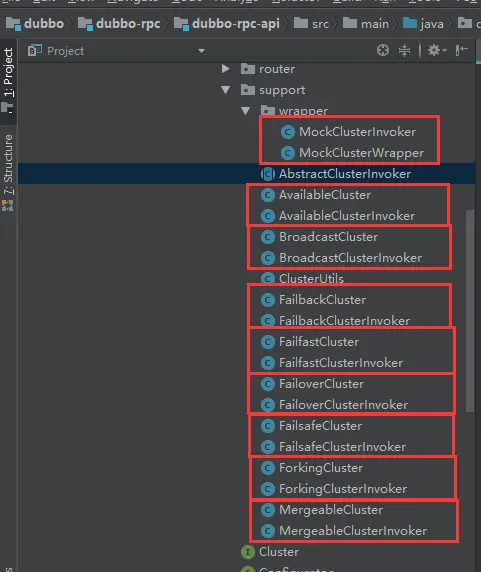This screenshot has height=572, width=481.
Task: Click the dubbo breadcrumb module icon
Action: (x=13, y=24)
